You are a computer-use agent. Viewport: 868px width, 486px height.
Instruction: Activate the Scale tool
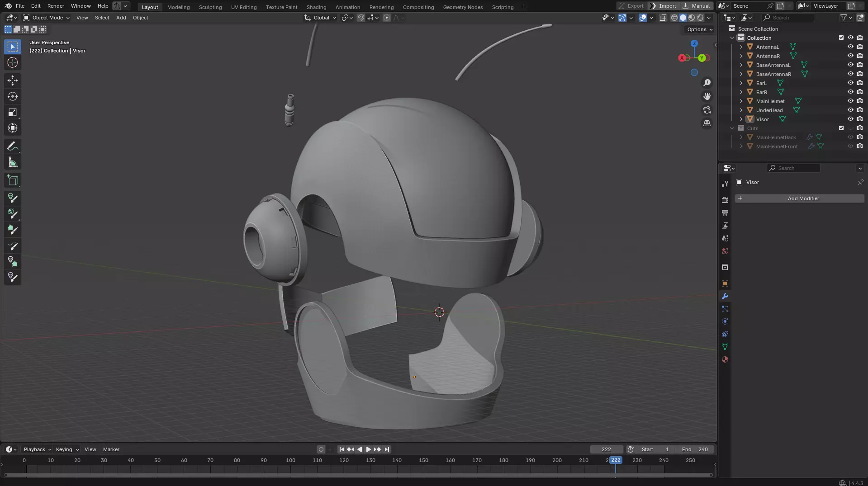(x=13, y=112)
